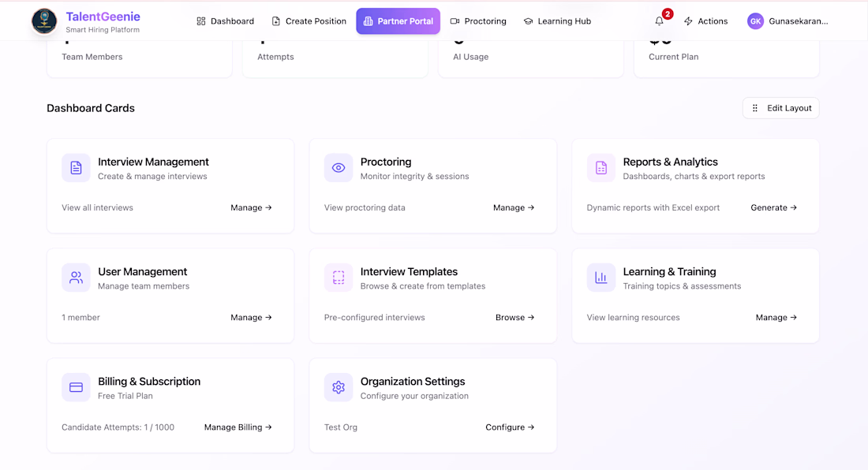Click Generate on Reports & Analytics card
868x470 pixels.
[x=774, y=207]
